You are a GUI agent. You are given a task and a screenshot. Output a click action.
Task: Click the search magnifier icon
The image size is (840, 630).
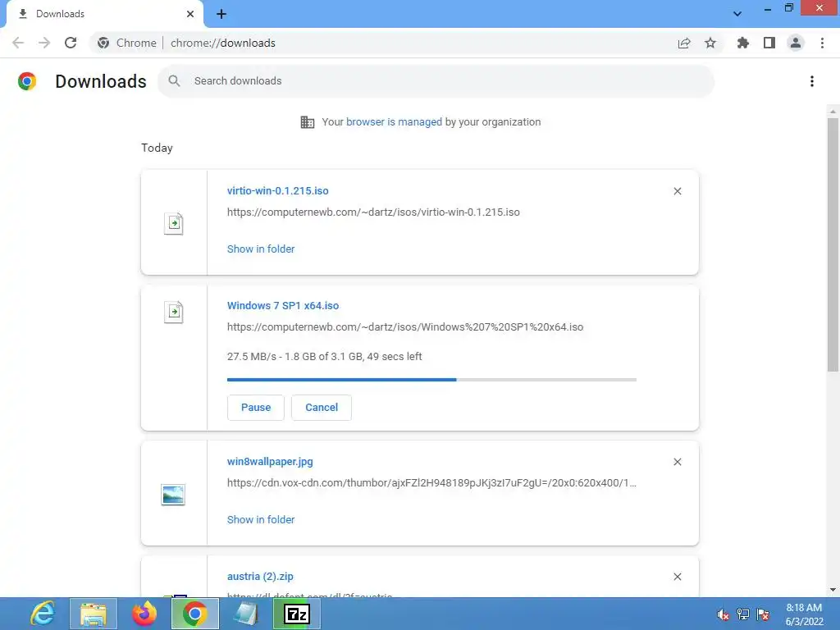pos(174,81)
